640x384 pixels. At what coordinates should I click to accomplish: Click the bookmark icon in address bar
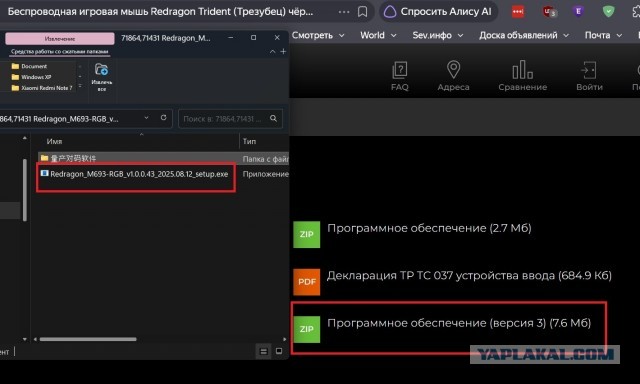362,11
